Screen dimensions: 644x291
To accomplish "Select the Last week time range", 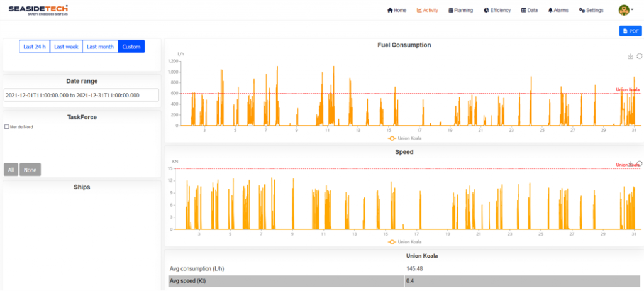I will [66, 47].
